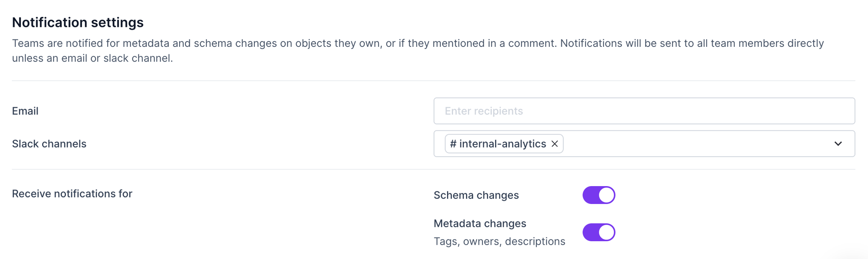Click the Receive notifications for label
Screen dimensions: 868x259
pos(72,194)
